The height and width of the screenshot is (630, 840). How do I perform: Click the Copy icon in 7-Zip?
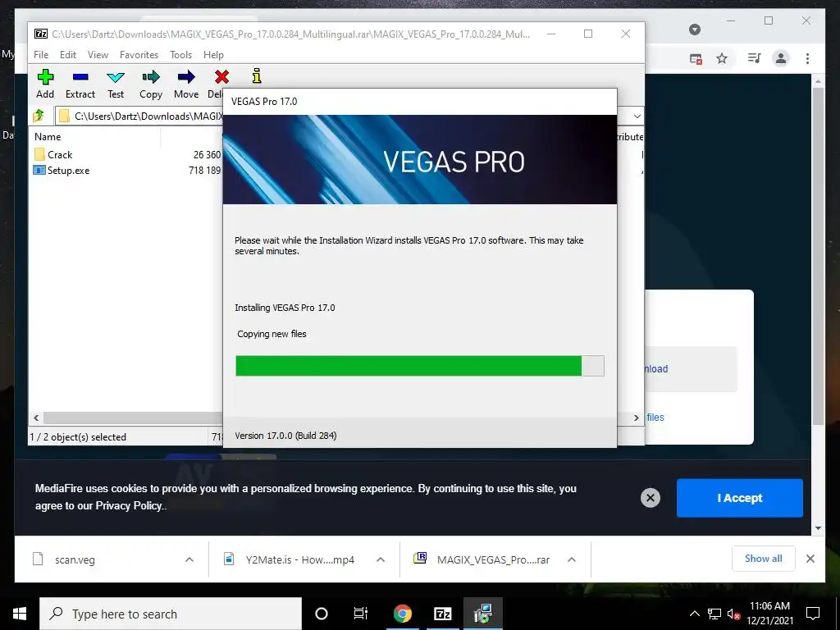(151, 77)
